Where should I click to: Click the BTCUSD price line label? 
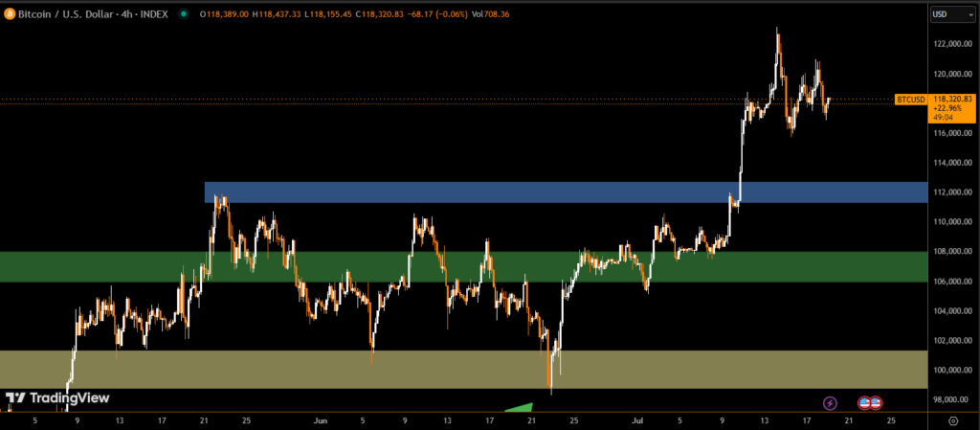[x=910, y=100]
